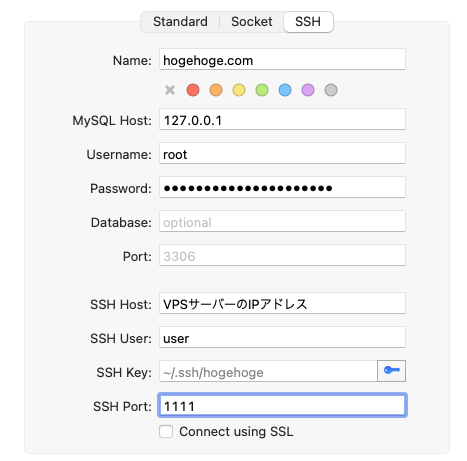The width and height of the screenshot is (467, 461).
Task: Click the MySQL Host input field
Action: (x=282, y=119)
